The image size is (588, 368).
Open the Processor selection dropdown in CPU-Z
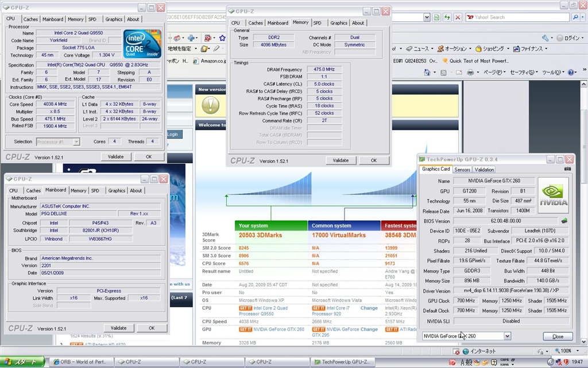click(x=76, y=142)
